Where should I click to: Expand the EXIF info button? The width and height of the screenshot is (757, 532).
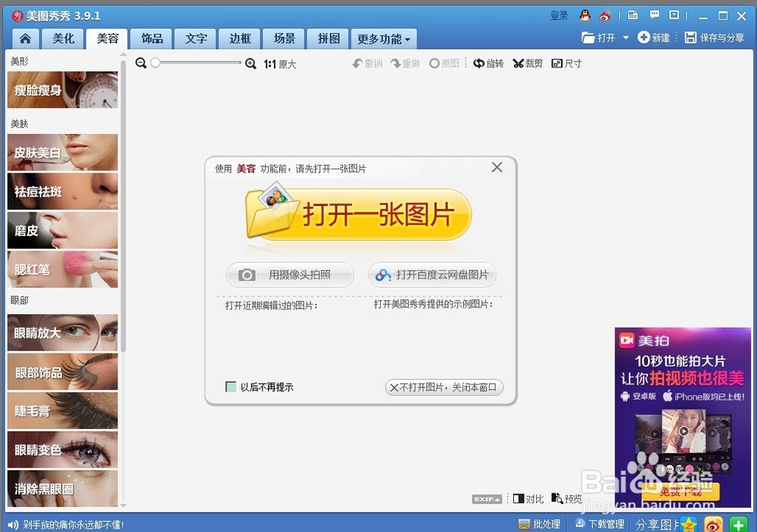487,499
